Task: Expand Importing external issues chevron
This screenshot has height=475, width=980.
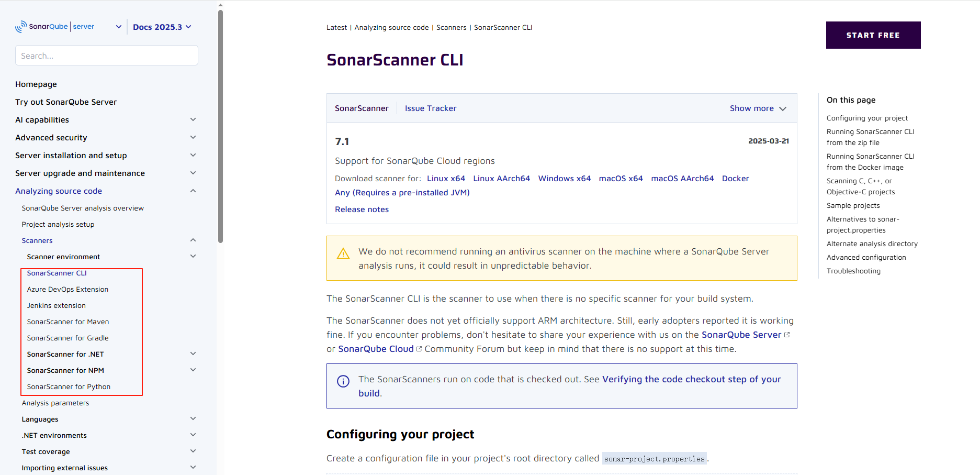Action: [193, 467]
